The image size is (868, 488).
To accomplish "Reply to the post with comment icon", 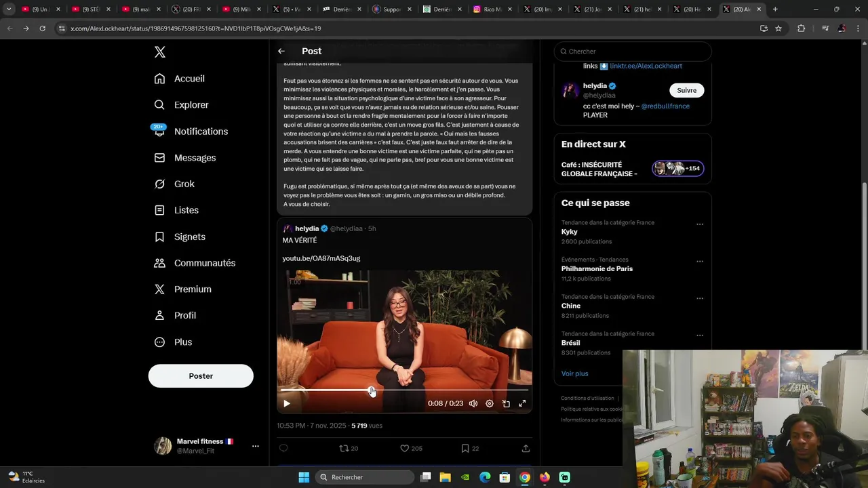I will click(x=283, y=448).
